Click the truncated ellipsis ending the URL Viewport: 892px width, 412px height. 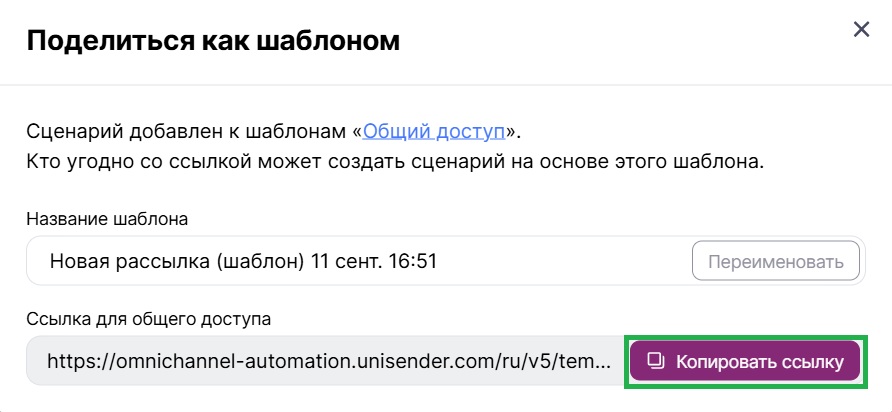(x=602, y=361)
